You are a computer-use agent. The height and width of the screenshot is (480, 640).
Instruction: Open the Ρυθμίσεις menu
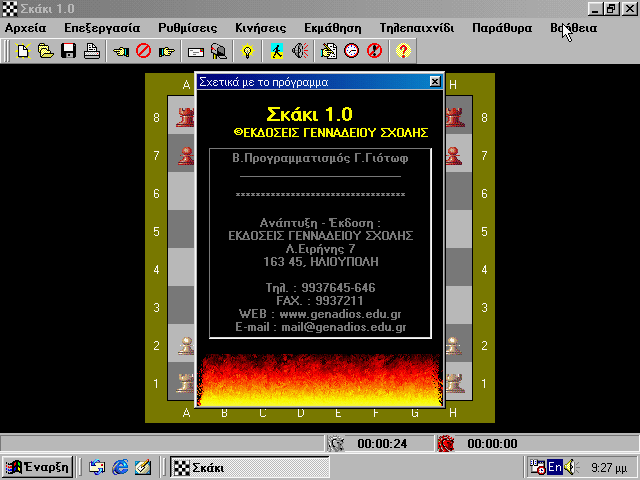188,28
